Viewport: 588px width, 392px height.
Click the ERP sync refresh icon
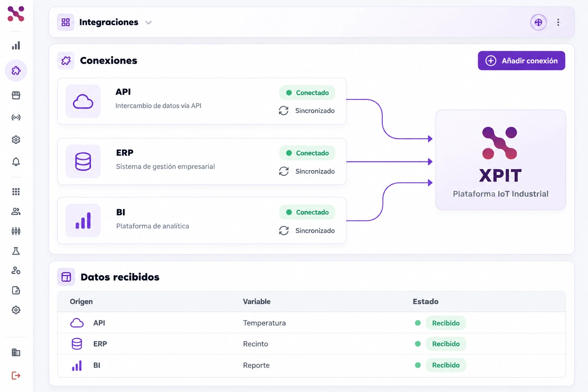284,171
